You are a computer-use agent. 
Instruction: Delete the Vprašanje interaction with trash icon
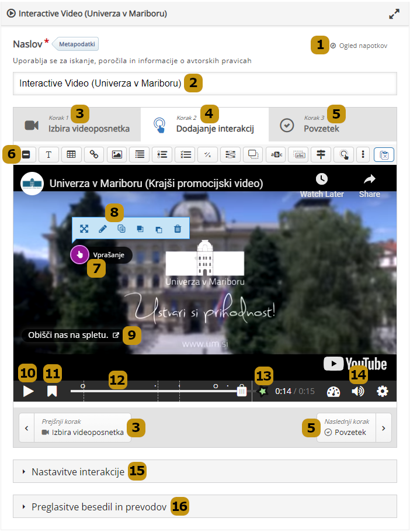(178, 229)
